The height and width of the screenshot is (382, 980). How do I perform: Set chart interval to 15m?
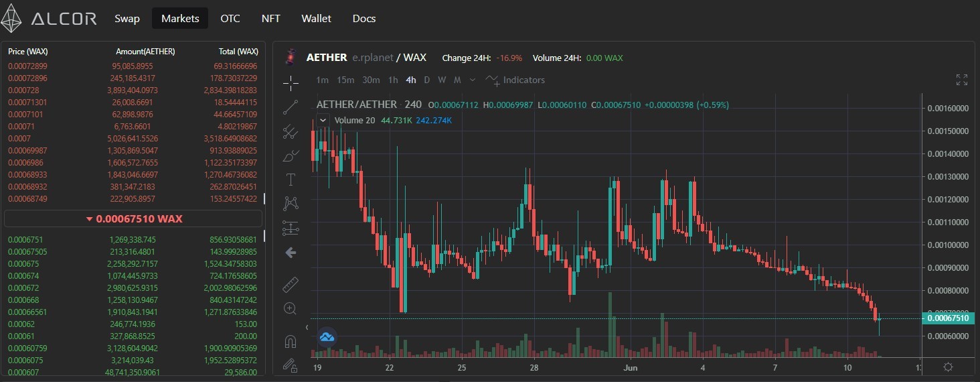345,80
